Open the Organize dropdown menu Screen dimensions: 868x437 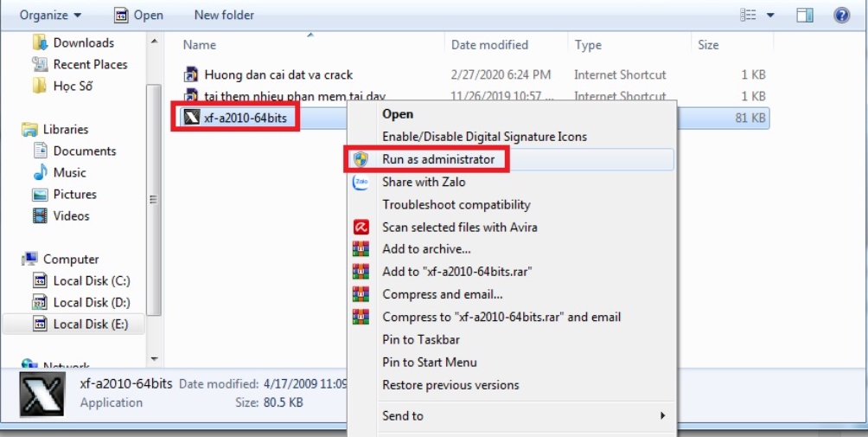coord(50,15)
